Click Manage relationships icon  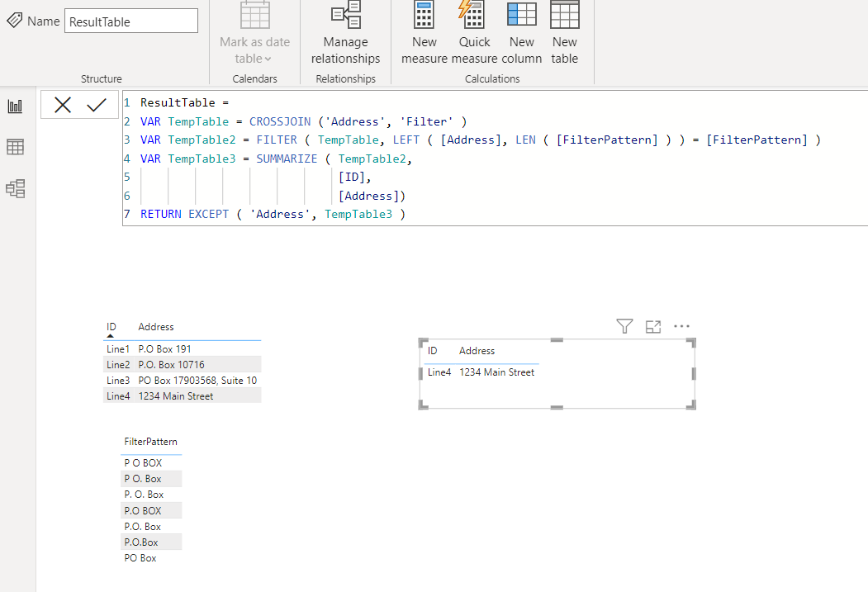345,15
